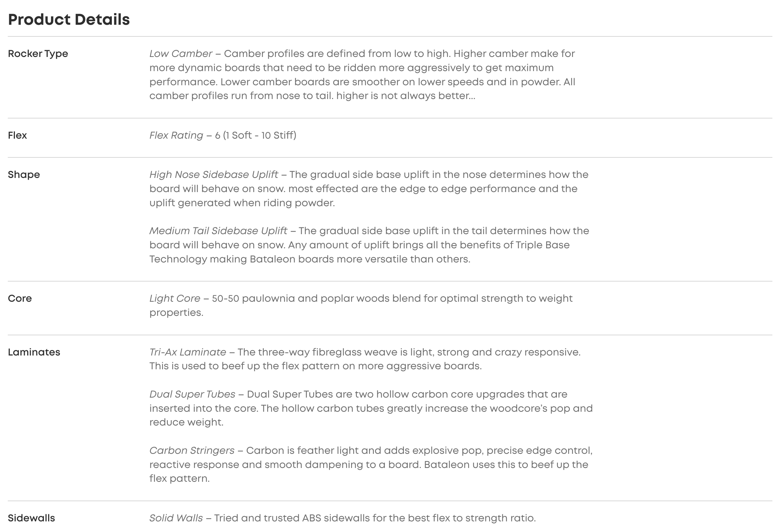This screenshot has height=532, width=783.
Task: Click the Sidewalls row label
Action: click(32, 518)
